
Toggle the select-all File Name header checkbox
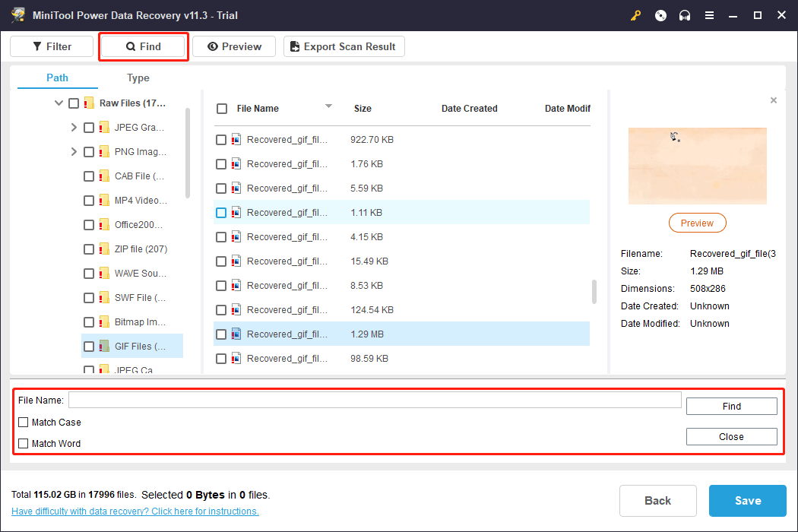(222, 109)
